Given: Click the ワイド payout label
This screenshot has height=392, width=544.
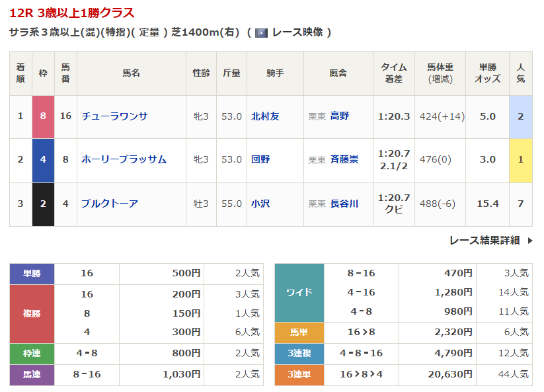Looking at the screenshot, I should coord(299,292).
